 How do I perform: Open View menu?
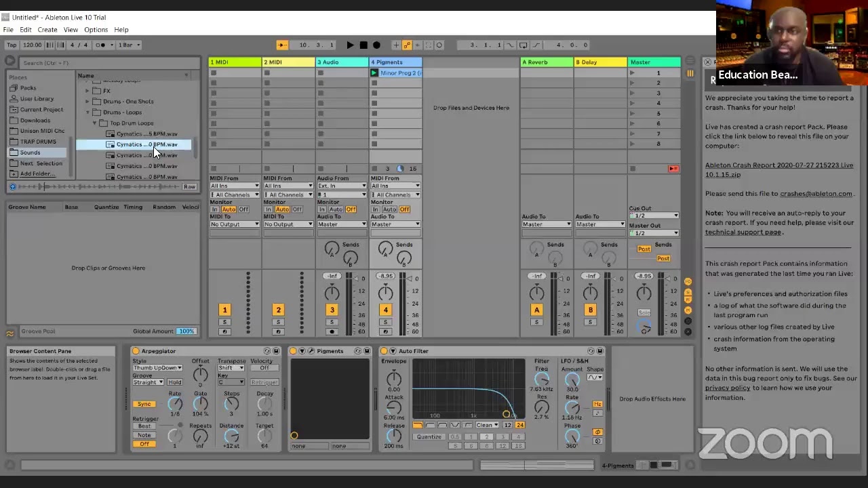[x=71, y=30]
